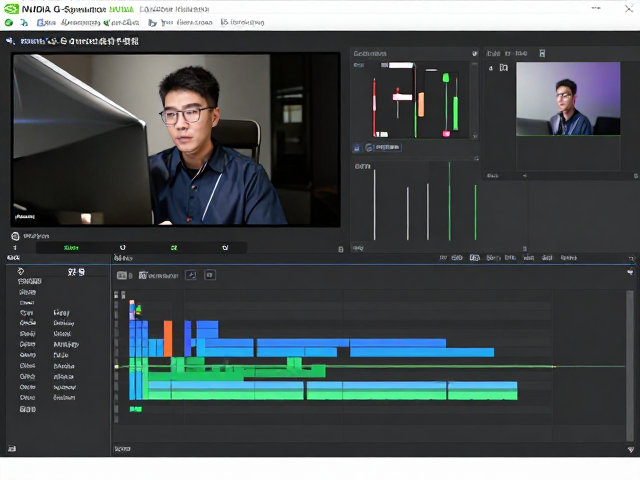Click the green circle icon in top toolbar
The height and width of the screenshot is (480, 640).
tap(9, 23)
